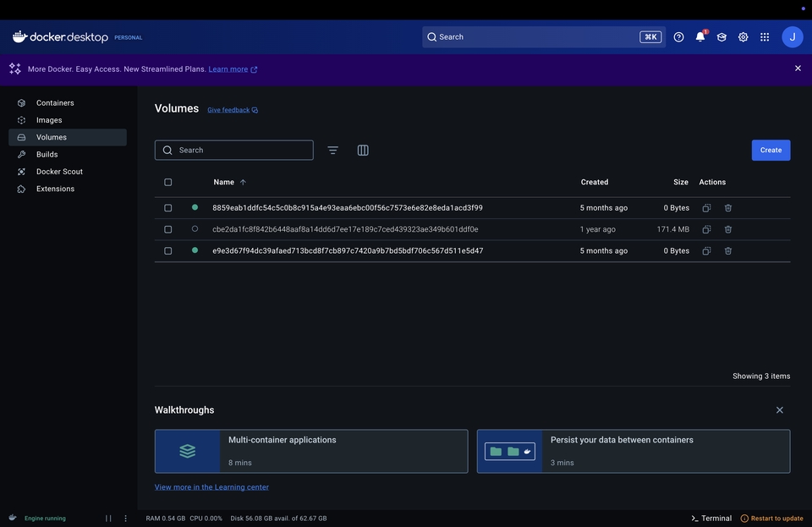Pause the Docker engine with pause icon
The width and height of the screenshot is (812, 527).
[x=108, y=519]
